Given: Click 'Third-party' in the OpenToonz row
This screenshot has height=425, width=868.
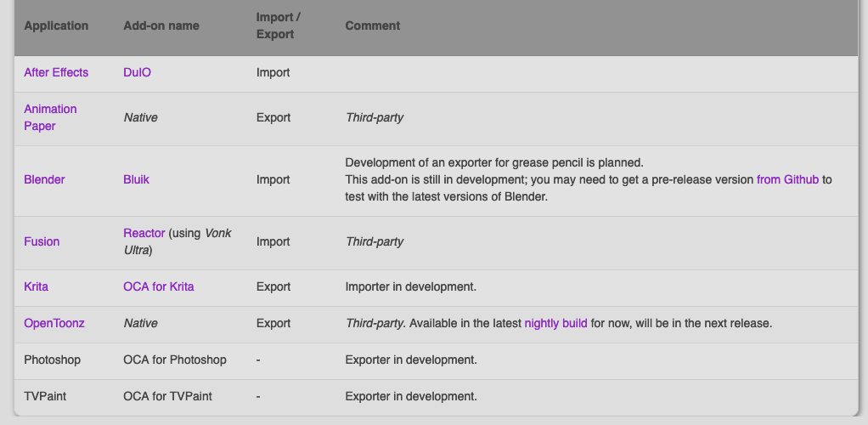Looking at the screenshot, I should coord(375,323).
